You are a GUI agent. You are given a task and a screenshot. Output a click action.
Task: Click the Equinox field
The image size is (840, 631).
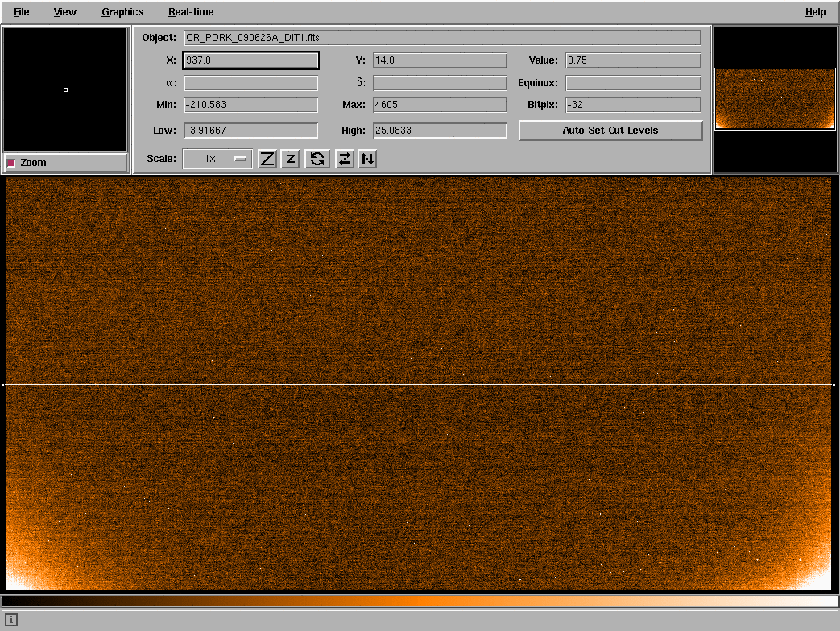click(633, 83)
